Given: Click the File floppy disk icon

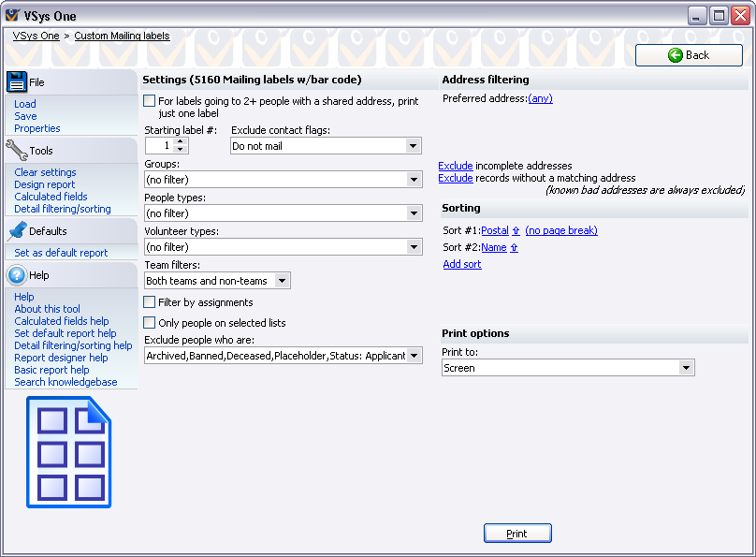Looking at the screenshot, I should 17,81.
